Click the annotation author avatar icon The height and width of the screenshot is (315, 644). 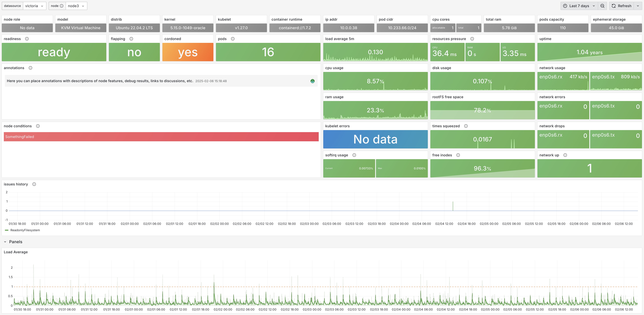(x=312, y=81)
